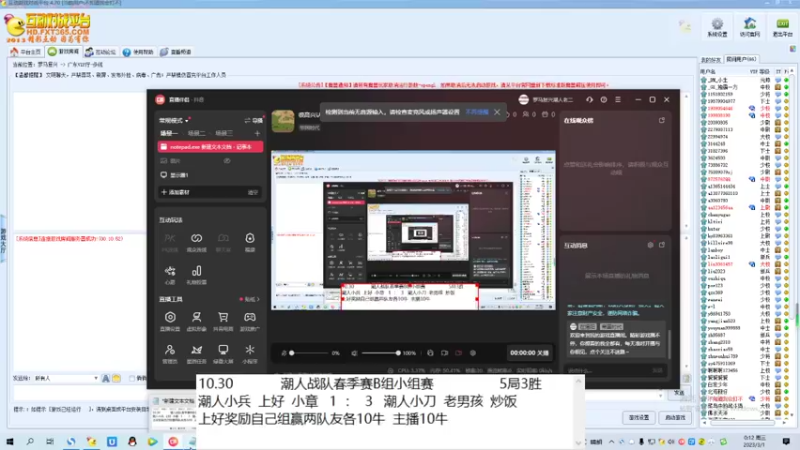Click the start live timer button
Image resolution: width=800 pixels, height=450 pixels.
point(529,353)
